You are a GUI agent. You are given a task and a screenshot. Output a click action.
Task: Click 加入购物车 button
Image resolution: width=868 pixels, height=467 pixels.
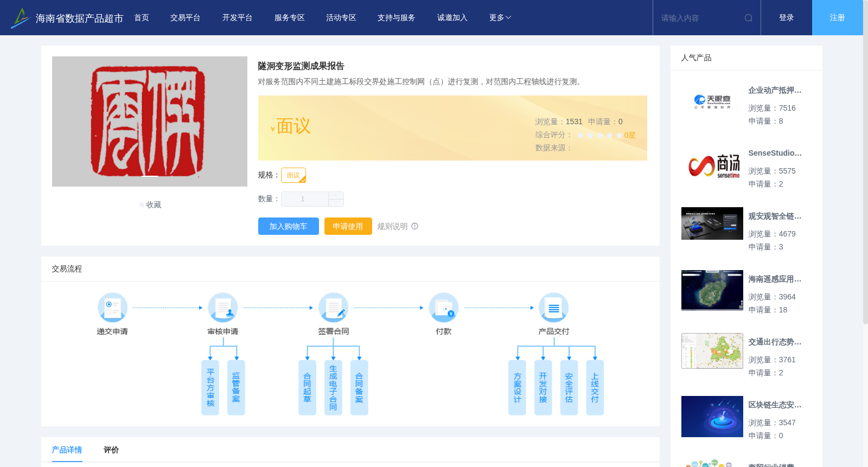pyautogui.click(x=289, y=226)
